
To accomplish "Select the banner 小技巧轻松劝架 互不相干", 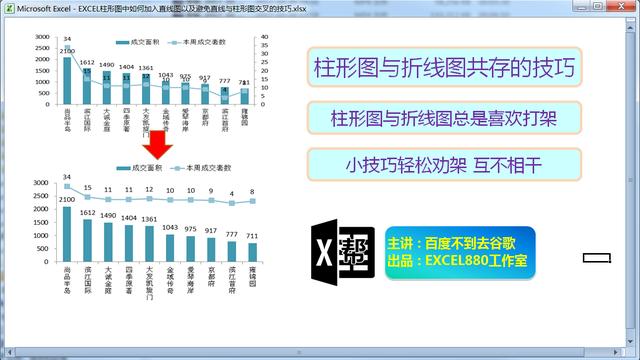I will (444, 165).
